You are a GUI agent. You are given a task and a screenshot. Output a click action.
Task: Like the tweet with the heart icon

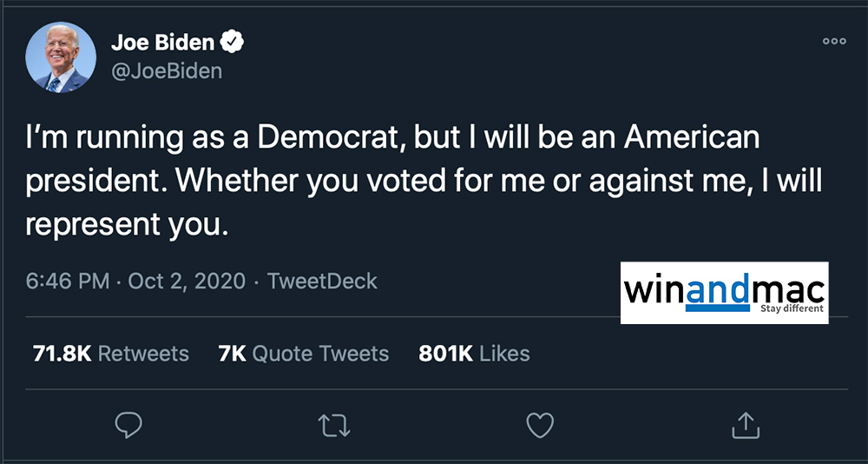540,425
